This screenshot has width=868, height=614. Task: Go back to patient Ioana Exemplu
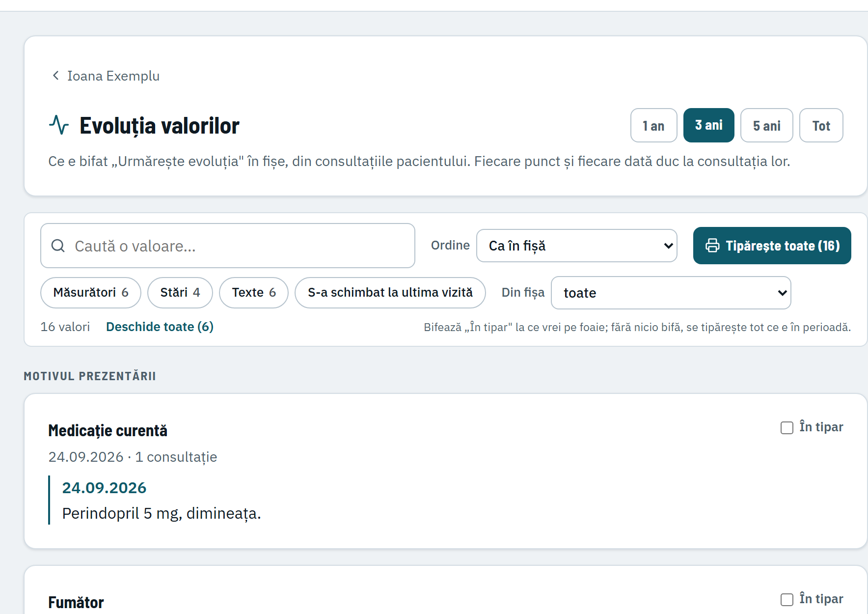(x=113, y=76)
